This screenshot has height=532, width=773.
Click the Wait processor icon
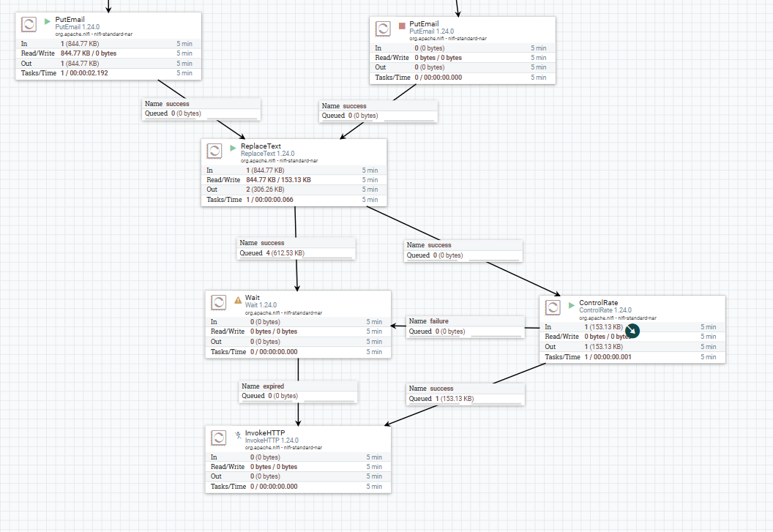[218, 302]
